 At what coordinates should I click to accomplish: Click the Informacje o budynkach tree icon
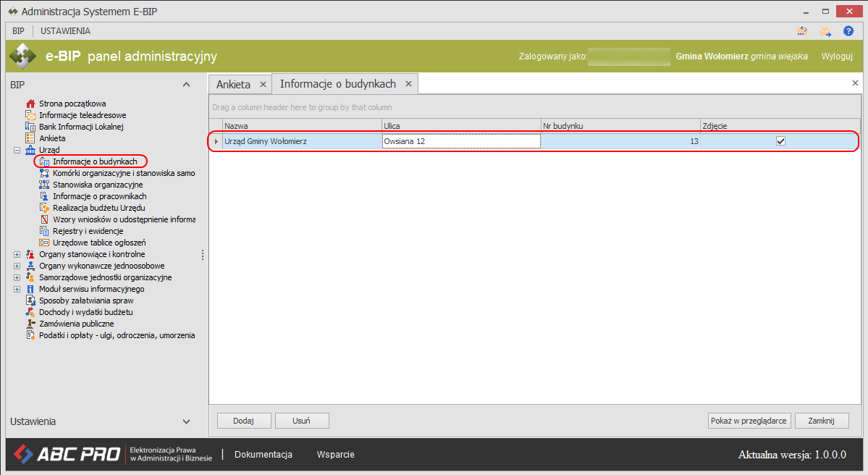point(44,161)
